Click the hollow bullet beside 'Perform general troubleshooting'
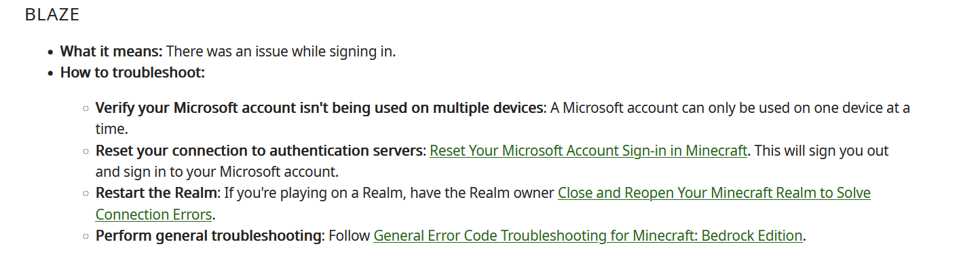This screenshot has width=980, height=255. [86, 237]
